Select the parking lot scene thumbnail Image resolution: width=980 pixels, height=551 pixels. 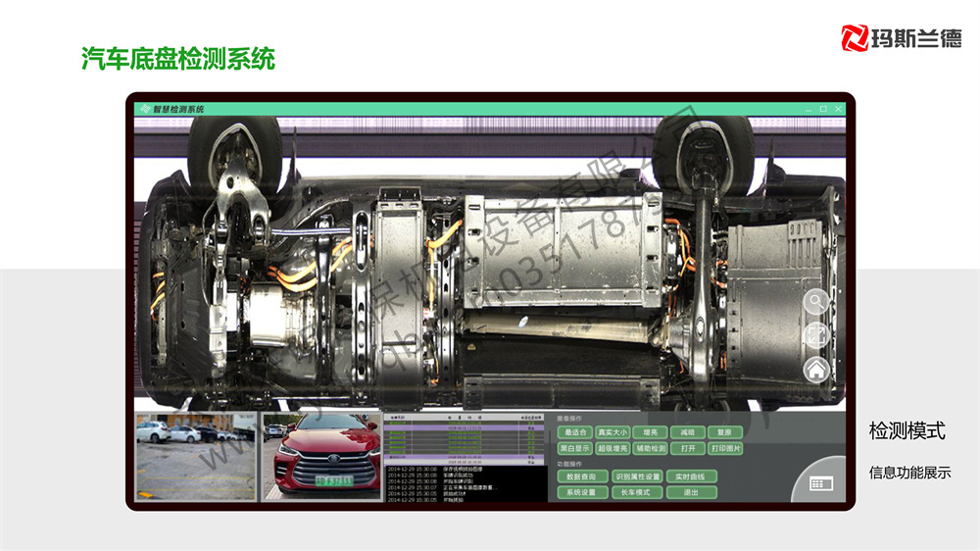(196, 457)
